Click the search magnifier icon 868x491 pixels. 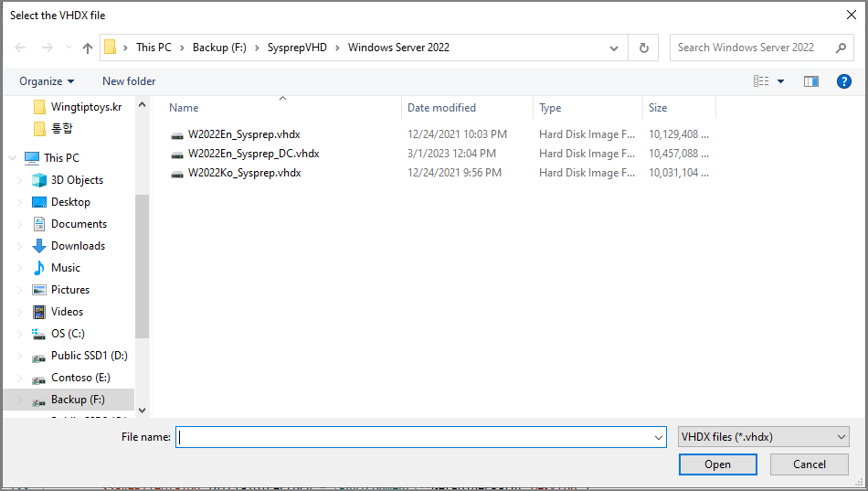(841, 48)
